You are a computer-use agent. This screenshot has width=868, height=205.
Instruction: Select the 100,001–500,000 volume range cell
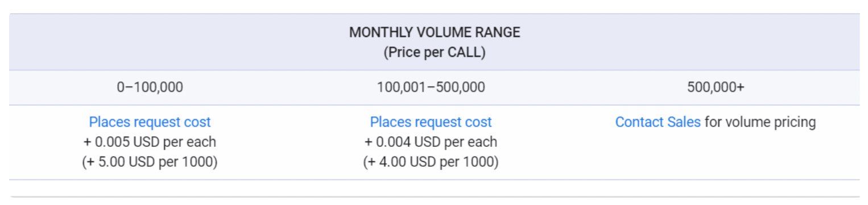coord(431,88)
